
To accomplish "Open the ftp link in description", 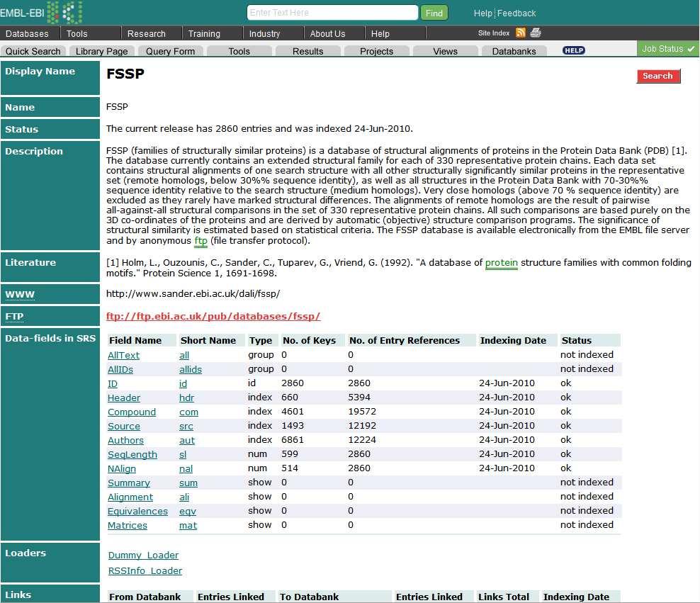I will (201, 241).
